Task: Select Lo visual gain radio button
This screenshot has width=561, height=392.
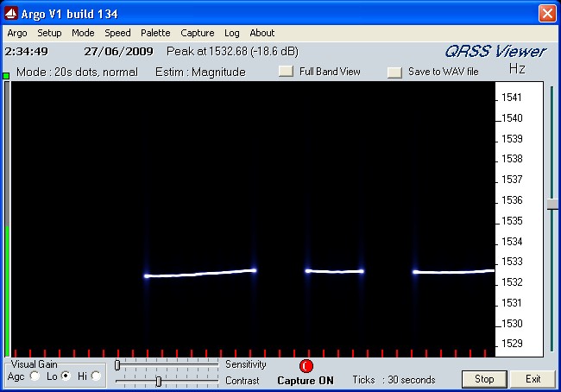Action: coord(66,376)
